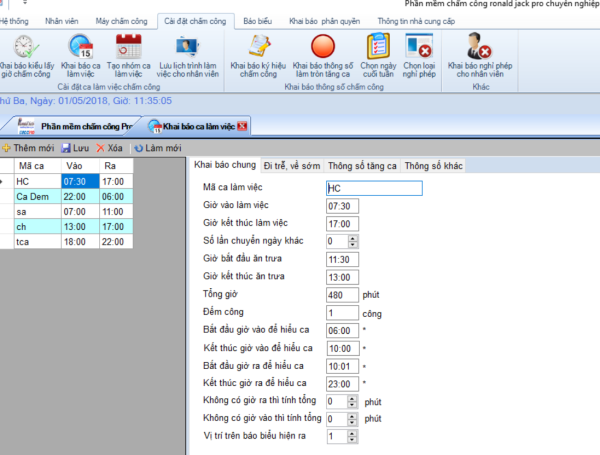Open the Máy chấm công ribbon tab
This screenshot has height=455, width=600.
pos(117,20)
